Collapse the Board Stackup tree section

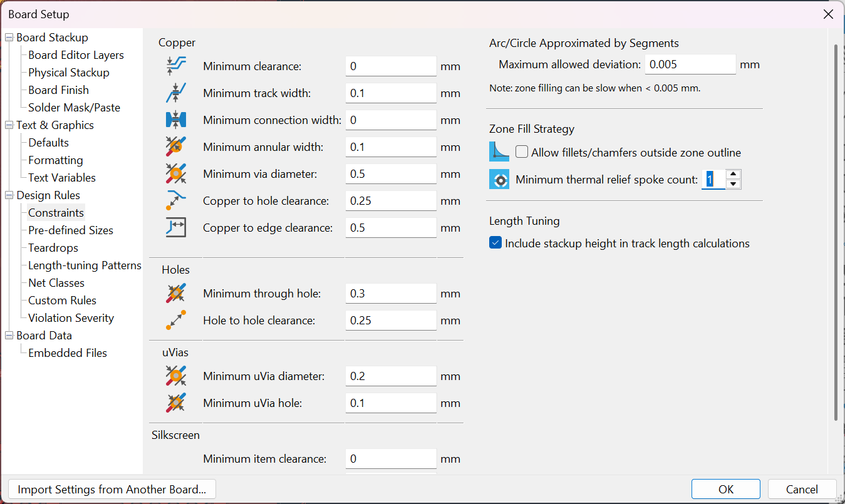pos(9,38)
